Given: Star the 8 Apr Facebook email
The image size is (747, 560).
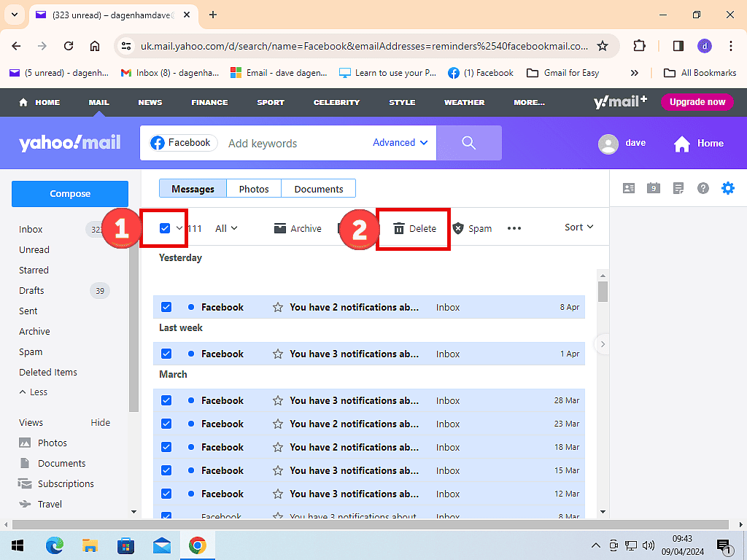Looking at the screenshot, I should [277, 307].
